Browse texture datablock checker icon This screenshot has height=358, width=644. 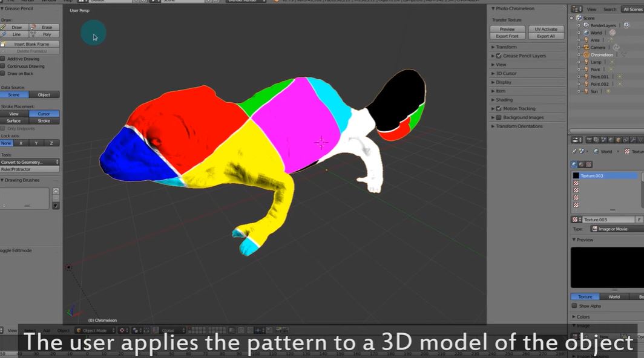tap(576, 220)
